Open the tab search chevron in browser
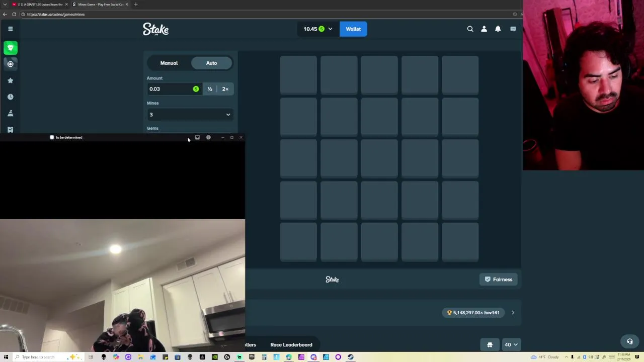 tap(5, 5)
